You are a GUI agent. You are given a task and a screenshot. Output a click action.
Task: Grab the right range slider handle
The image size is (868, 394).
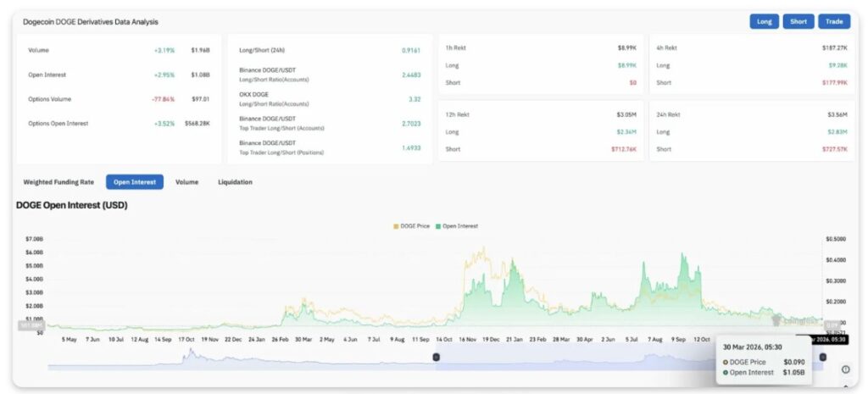pos(822,357)
